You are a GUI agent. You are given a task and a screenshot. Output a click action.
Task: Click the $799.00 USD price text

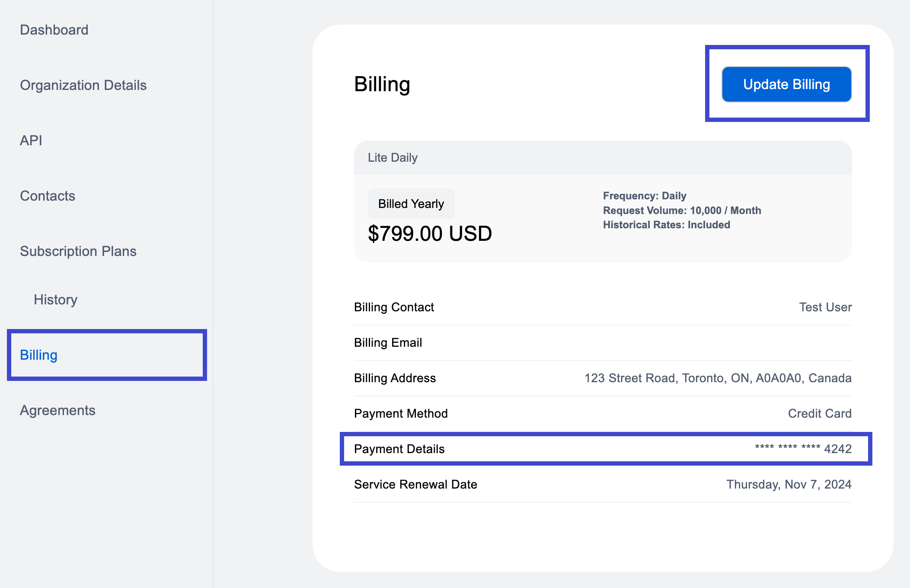click(430, 233)
